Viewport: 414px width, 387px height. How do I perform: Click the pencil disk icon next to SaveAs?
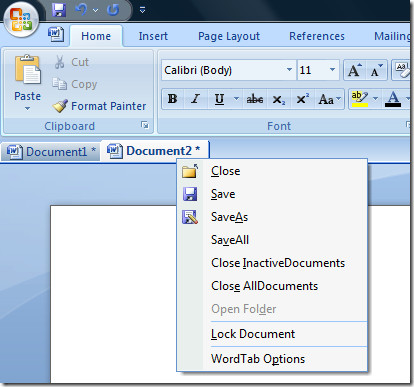pos(190,217)
